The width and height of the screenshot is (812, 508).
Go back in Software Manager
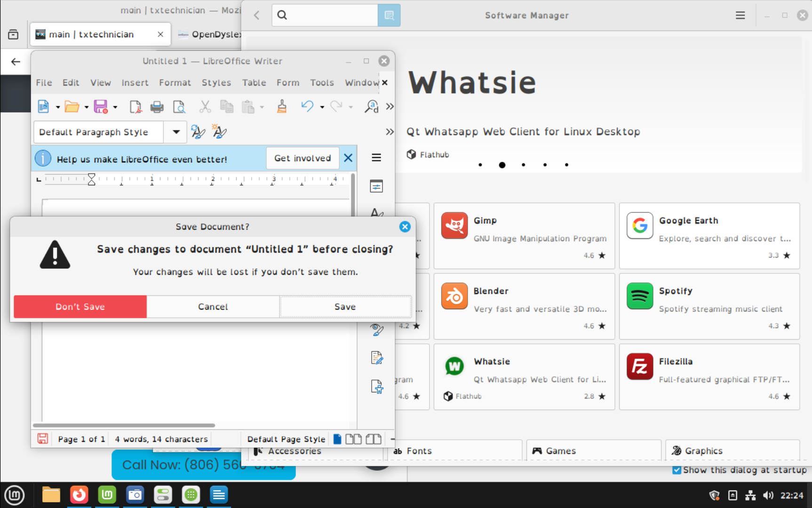click(x=257, y=15)
